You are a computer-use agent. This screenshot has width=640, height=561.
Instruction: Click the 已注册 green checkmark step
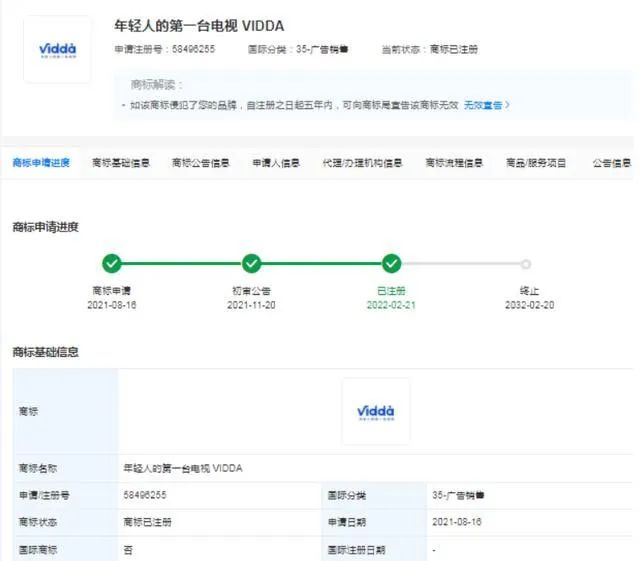(x=391, y=263)
